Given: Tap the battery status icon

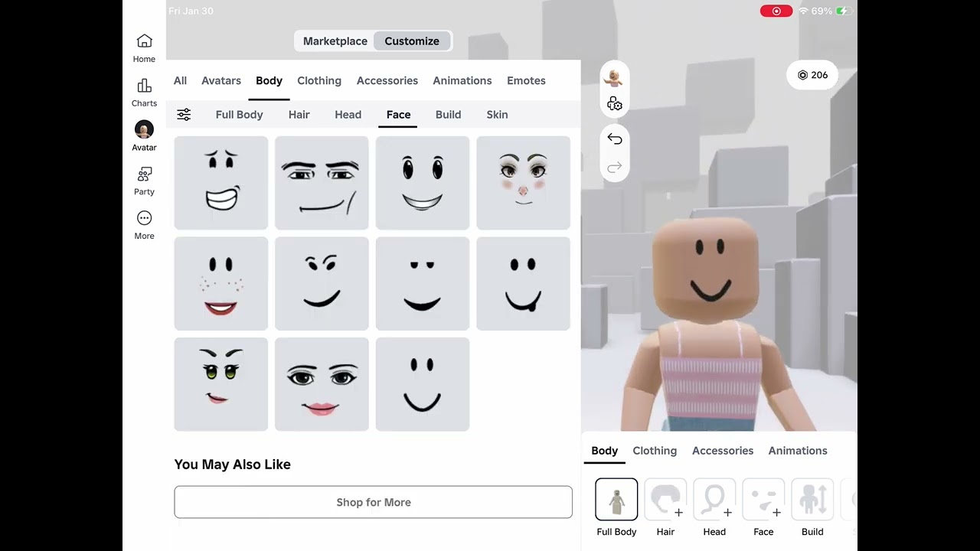Looking at the screenshot, I should click(x=844, y=11).
